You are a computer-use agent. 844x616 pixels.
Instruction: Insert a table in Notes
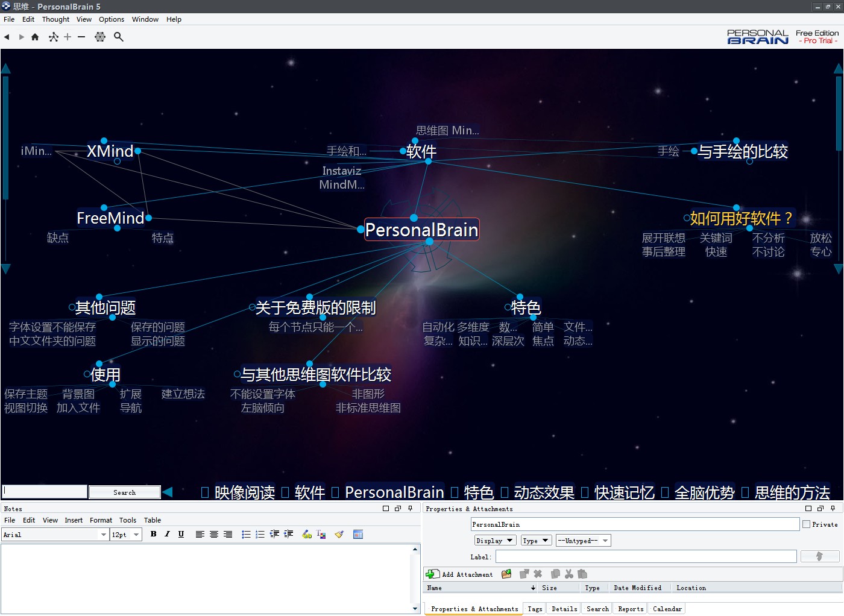pyautogui.click(x=358, y=534)
